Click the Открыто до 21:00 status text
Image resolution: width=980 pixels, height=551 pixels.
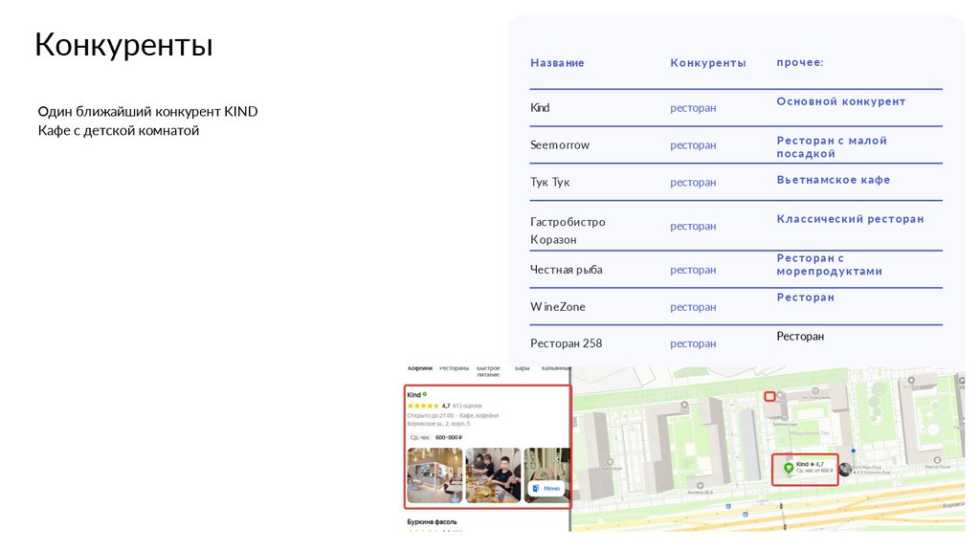pyautogui.click(x=430, y=415)
